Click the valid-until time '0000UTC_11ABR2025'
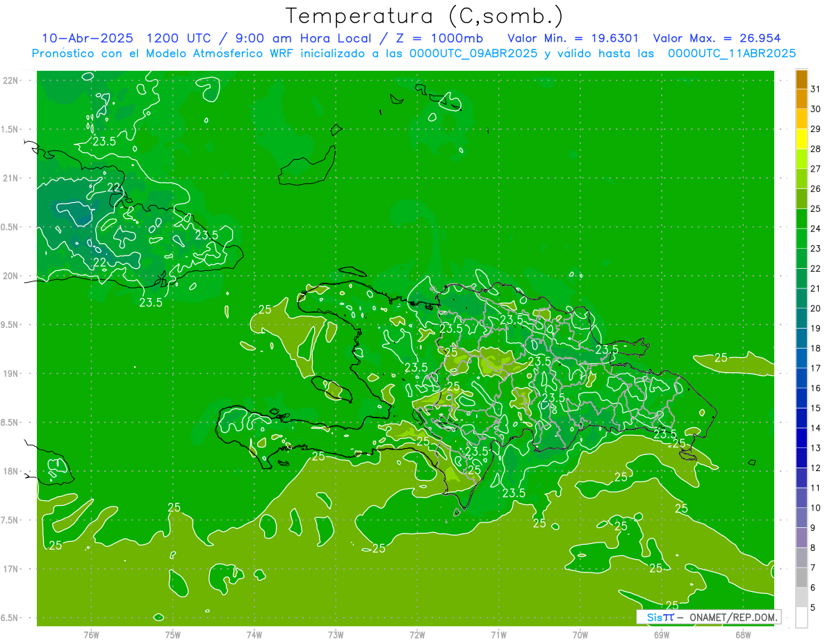The height and width of the screenshot is (644, 834). [732, 53]
